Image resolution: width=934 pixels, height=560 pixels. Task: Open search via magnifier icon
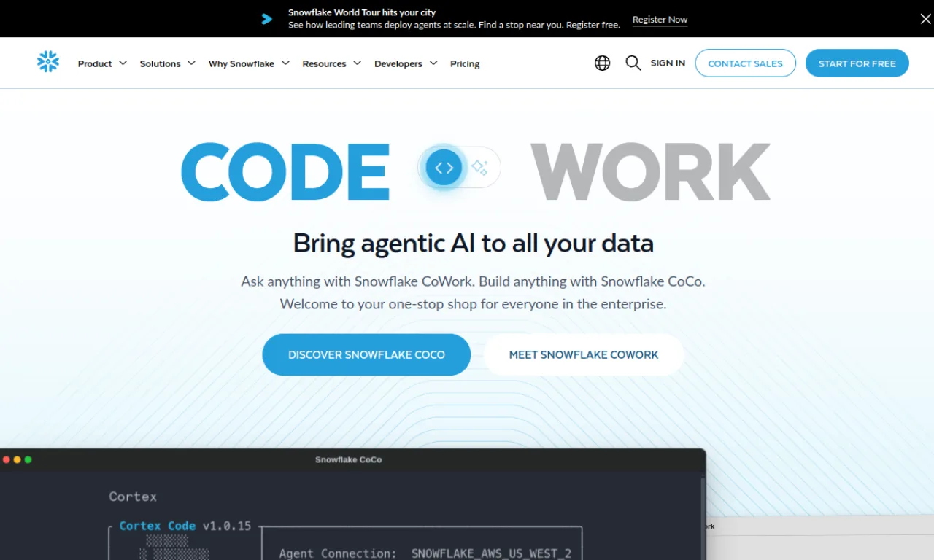click(x=633, y=63)
